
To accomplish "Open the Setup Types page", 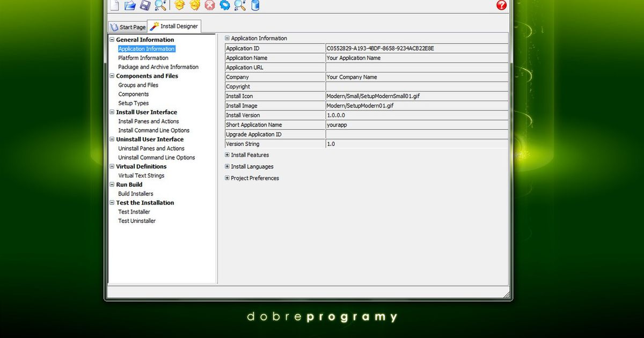I will 133,103.
